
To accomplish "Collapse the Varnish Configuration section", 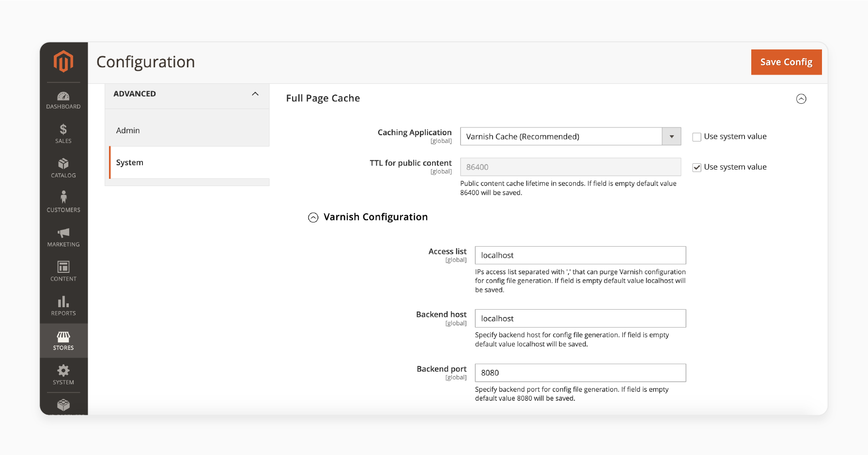I will 313,218.
